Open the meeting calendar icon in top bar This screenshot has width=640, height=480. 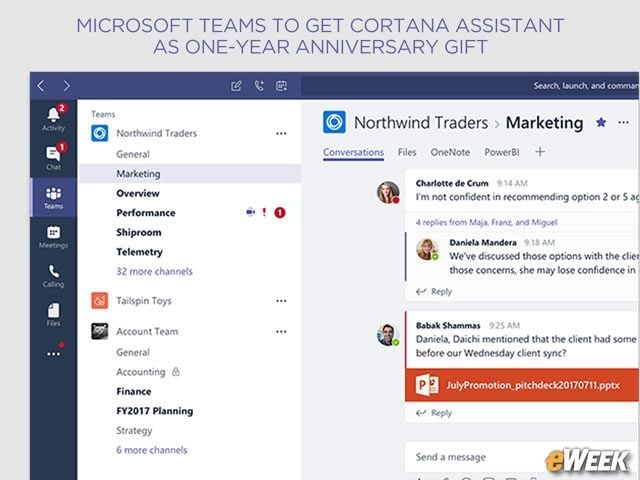281,86
